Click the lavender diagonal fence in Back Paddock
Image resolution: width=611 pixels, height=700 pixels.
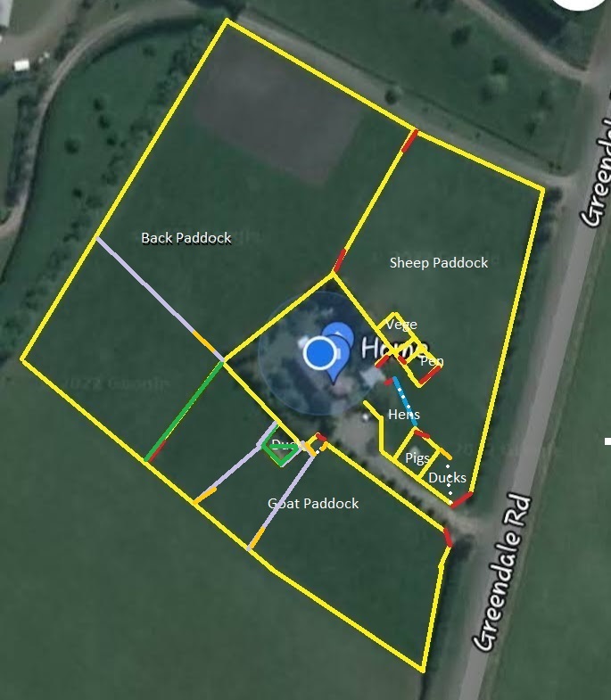[160, 299]
